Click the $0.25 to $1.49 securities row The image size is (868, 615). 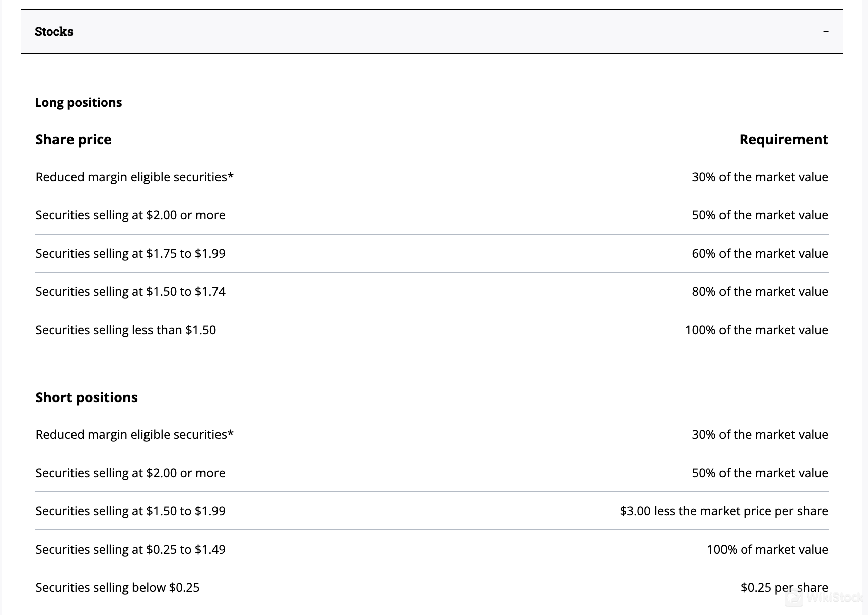[x=130, y=549]
